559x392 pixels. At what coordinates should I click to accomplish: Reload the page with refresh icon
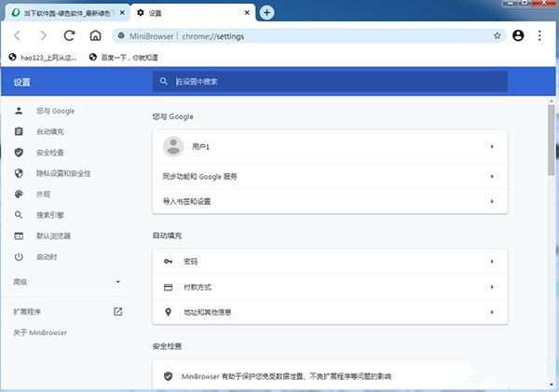pos(69,35)
